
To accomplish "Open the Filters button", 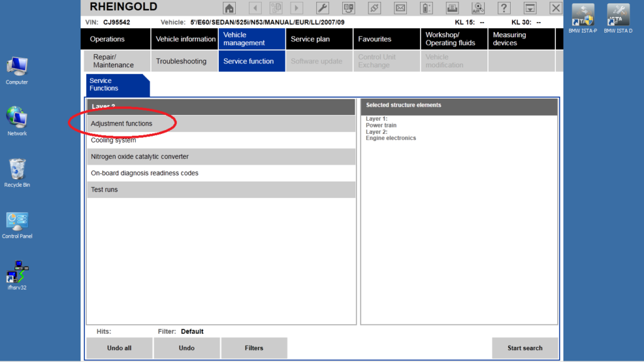I will pyautogui.click(x=254, y=348).
